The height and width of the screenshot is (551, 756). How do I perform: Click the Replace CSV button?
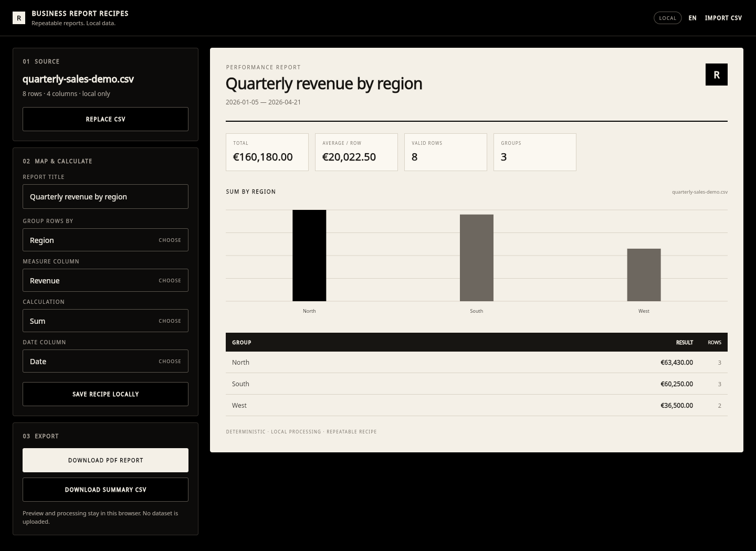point(106,119)
